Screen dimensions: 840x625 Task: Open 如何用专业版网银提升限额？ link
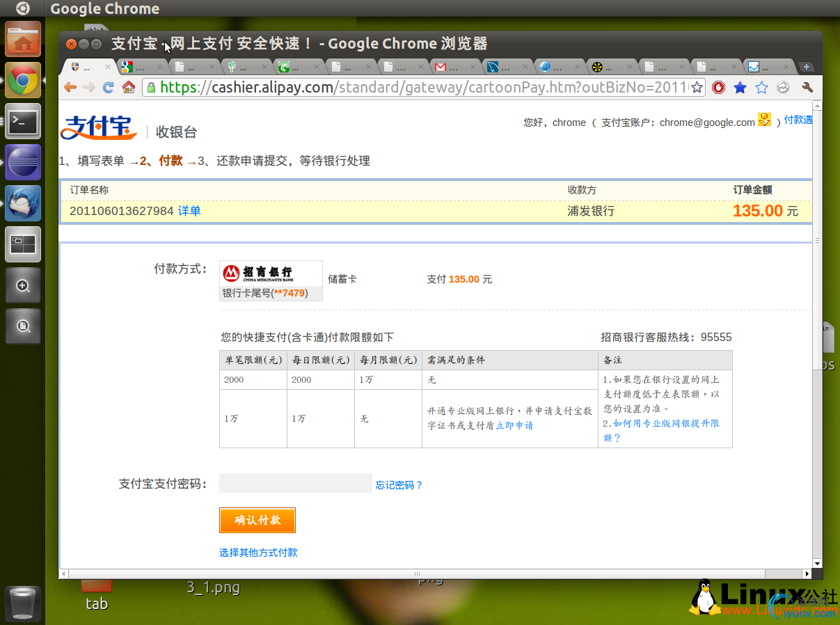coord(661,430)
